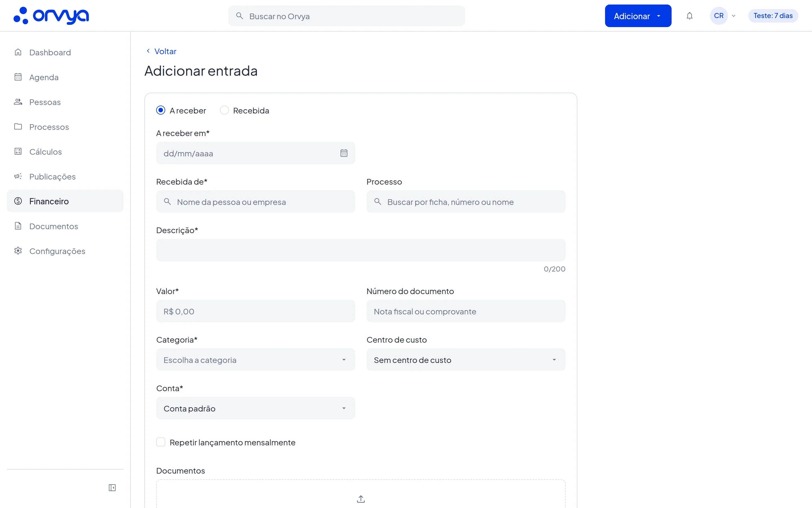Select Financeiro in sidebar
Image resolution: width=812 pixels, height=508 pixels.
tap(65, 201)
